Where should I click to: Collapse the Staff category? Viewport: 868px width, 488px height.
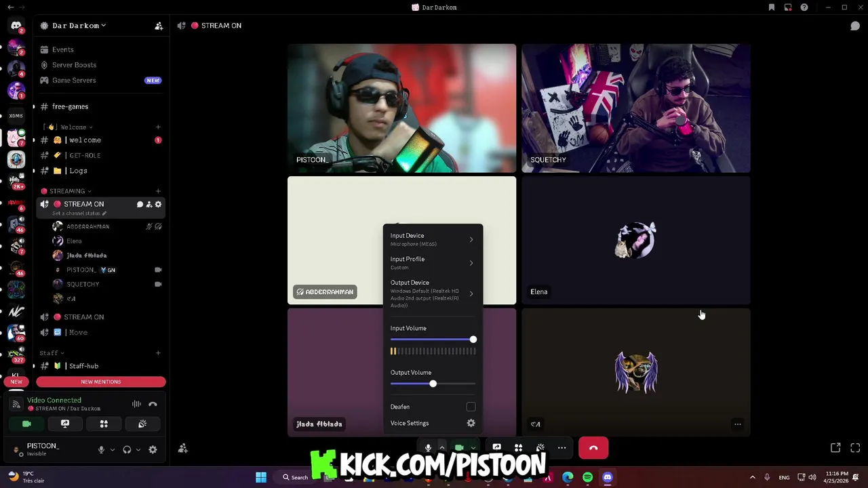(x=52, y=353)
